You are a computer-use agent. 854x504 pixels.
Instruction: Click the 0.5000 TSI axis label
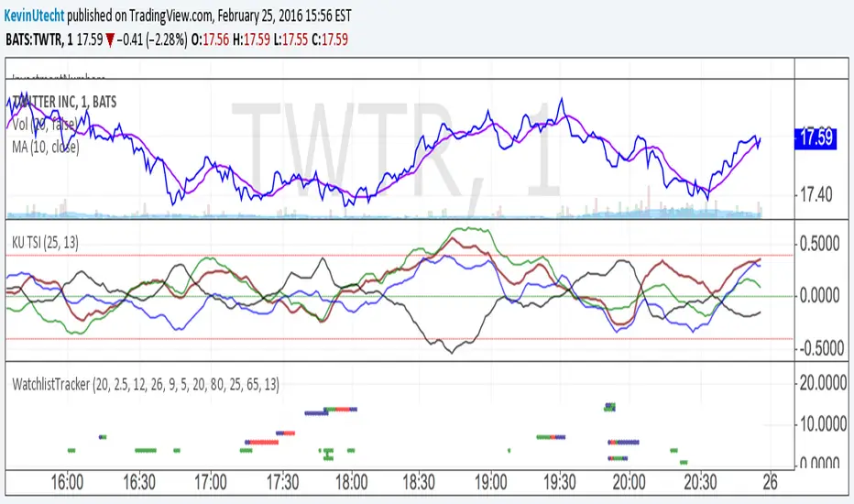tap(819, 244)
